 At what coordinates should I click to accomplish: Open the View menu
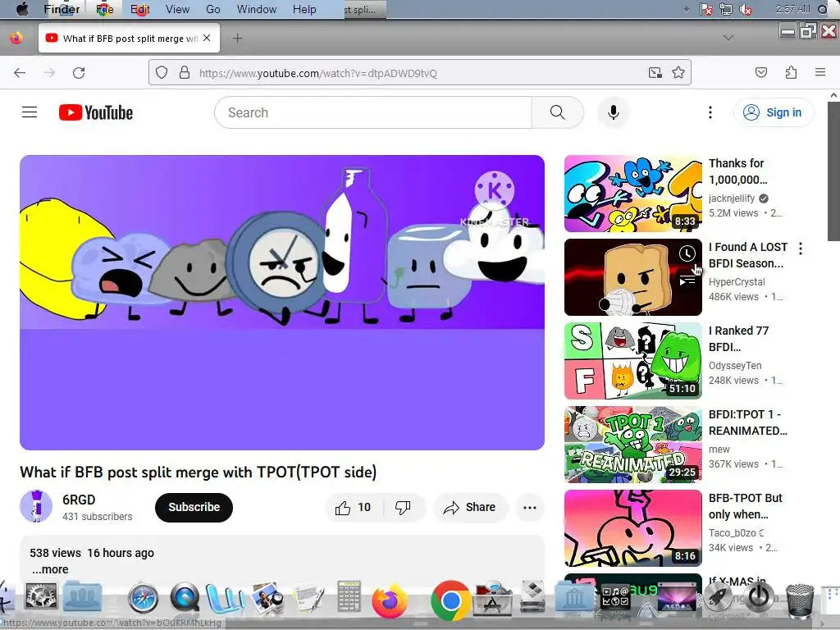[177, 9]
